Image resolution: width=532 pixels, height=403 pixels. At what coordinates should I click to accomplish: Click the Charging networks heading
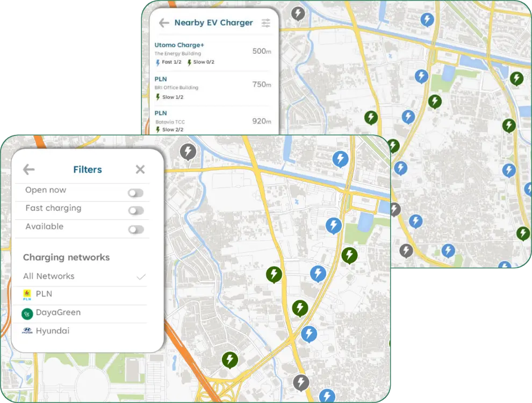(x=67, y=257)
